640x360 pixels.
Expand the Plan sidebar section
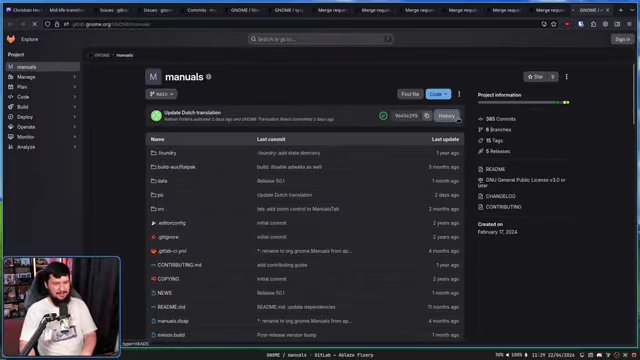pyautogui.click(x=42, y=87)
